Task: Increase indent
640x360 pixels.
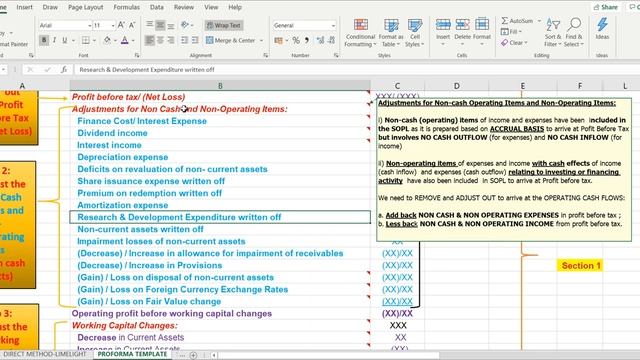Action: pyautogui.click(x=195, y=40)
